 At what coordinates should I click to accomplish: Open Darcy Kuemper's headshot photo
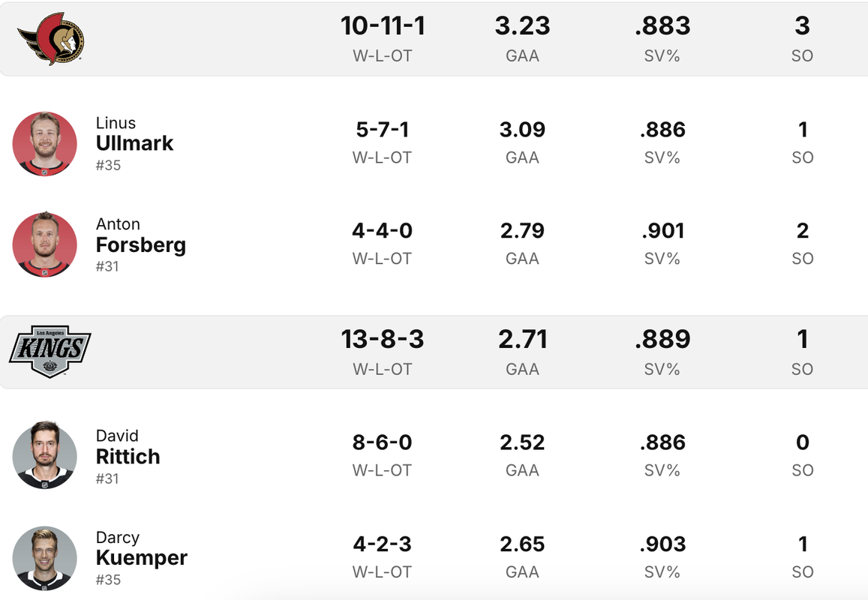(45, 557)
